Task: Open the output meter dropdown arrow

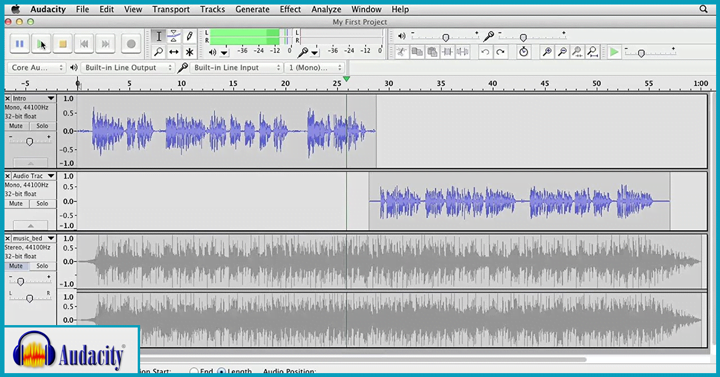Action: point(224,53)
